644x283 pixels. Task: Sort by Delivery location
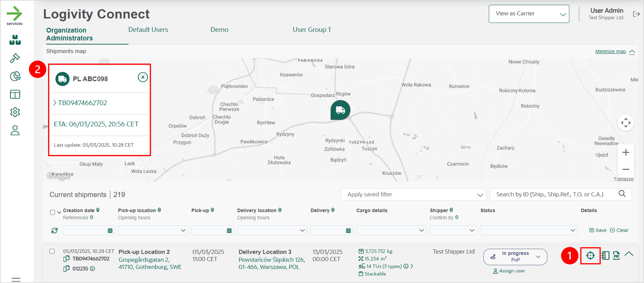(280, 210)
